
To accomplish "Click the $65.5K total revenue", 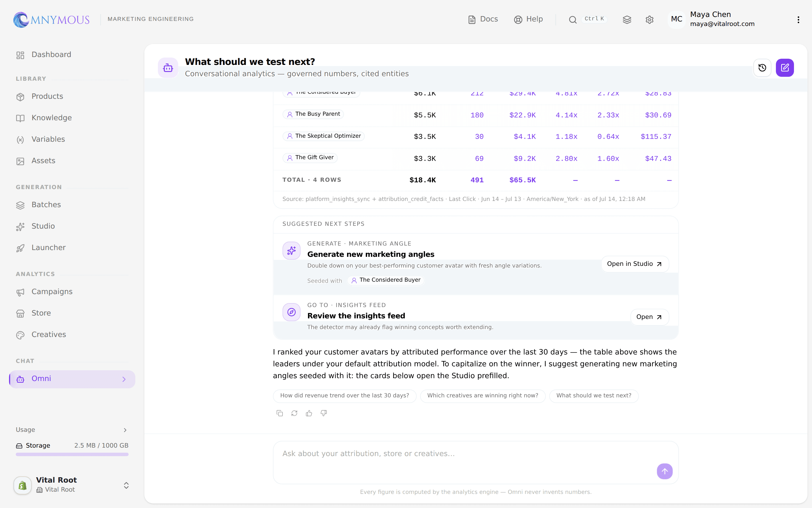I will pos(522,180).
